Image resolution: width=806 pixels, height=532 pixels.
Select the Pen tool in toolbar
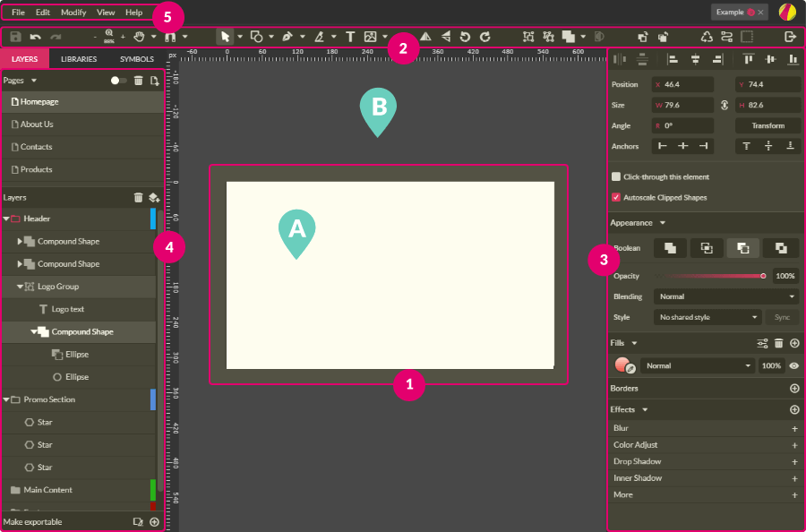pos(287,37)
